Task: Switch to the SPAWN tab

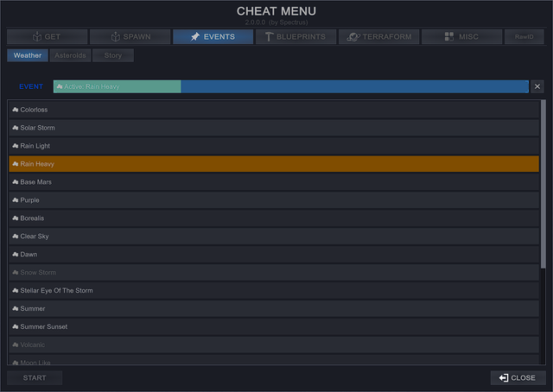Action: [130, 36]
